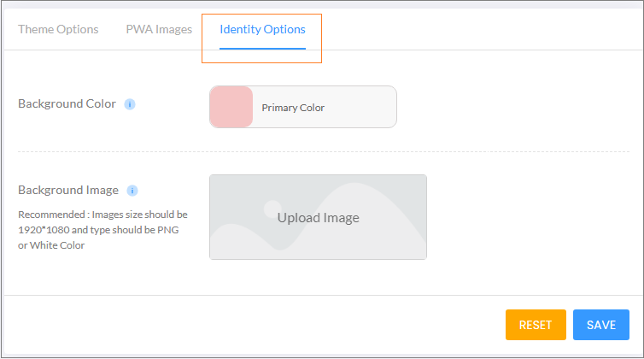Viewport: 644px width, 359px height.
Task: Click the Upload Image text
Action: (319, 218)
